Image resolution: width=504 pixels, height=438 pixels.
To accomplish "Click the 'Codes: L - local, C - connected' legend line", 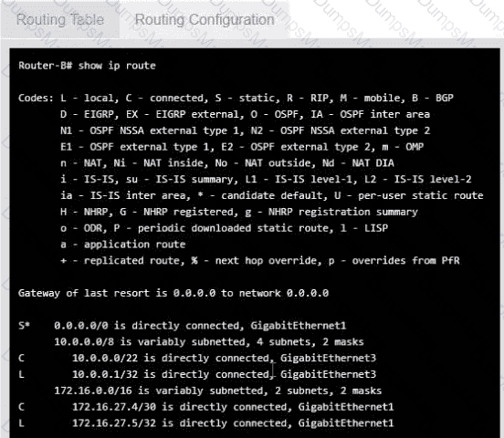I will point(236,98).
